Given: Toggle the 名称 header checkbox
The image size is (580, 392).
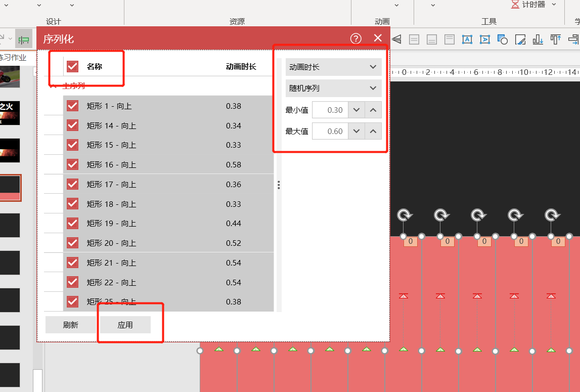Looking at the screenshot, I should (72, 66).
